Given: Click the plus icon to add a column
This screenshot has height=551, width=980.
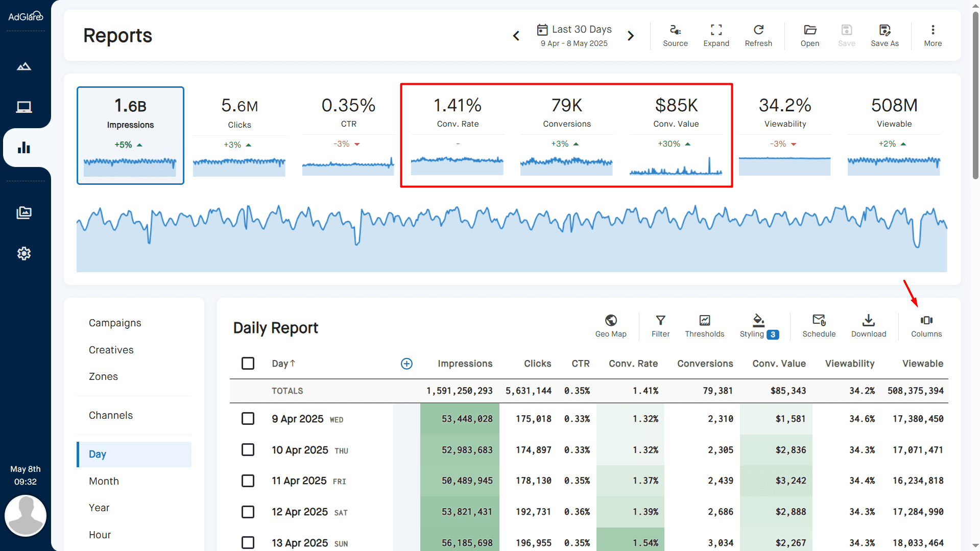Looking at the screenshot, I should tap(407, 363).
